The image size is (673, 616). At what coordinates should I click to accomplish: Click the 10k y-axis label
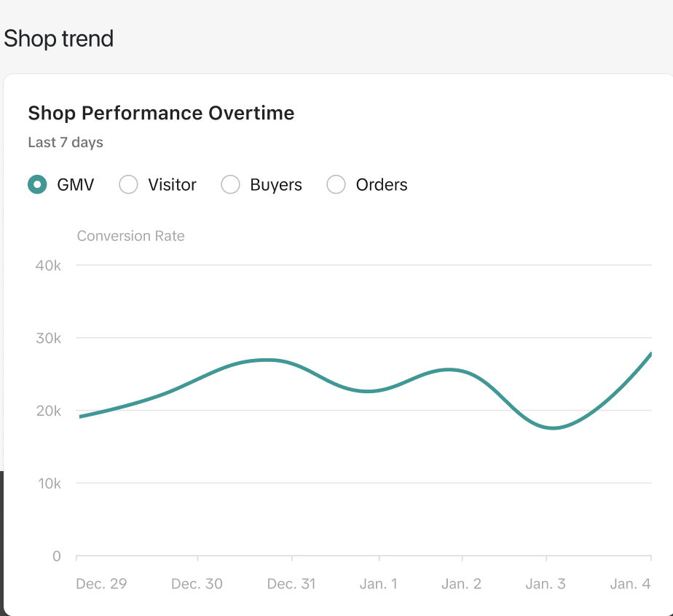(x=50, y=483)
